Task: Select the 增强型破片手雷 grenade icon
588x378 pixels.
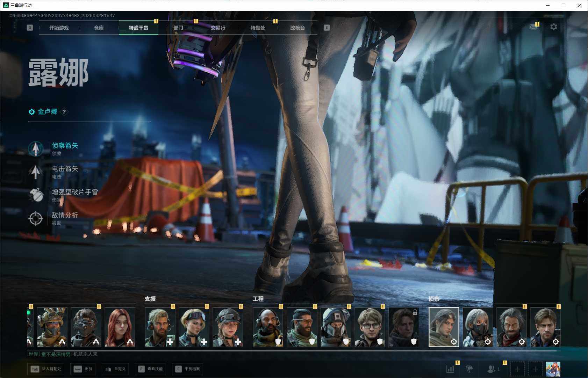Action: click(x=36, y=195)
